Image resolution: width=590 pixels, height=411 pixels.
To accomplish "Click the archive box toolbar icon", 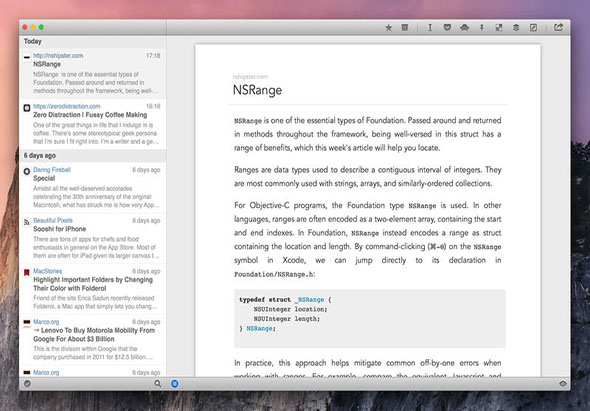I will tap(405, 27).
